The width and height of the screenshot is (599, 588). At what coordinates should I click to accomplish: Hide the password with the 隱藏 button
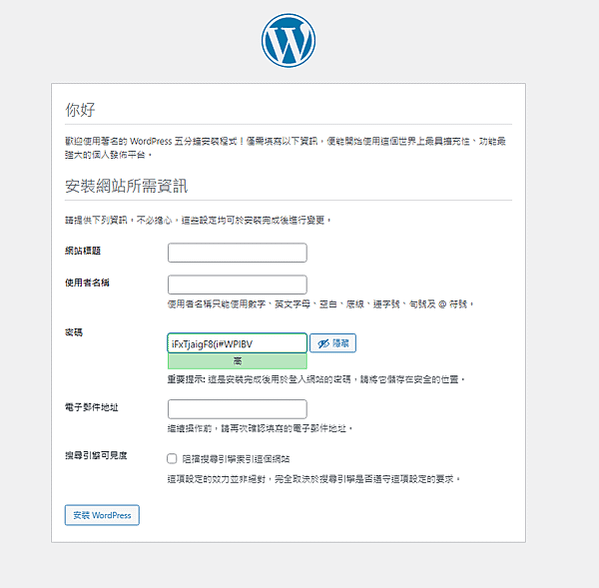pos(333,343)
